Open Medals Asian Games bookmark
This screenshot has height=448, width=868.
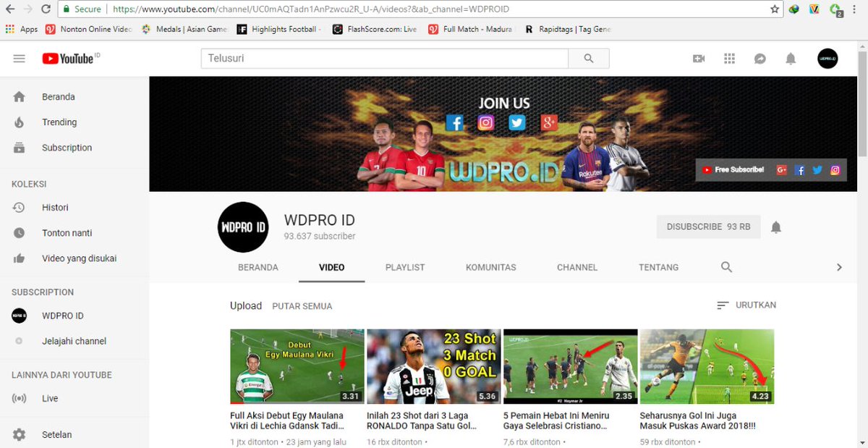point(184,30)
